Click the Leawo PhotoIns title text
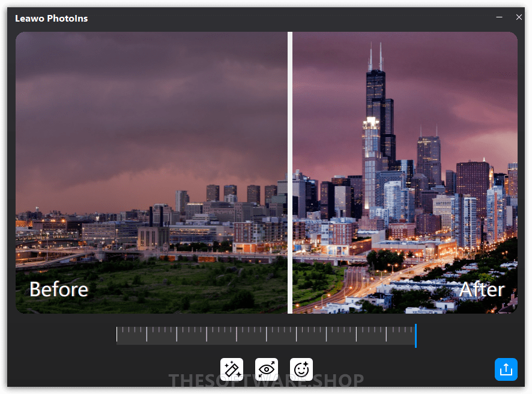 click(x=51, y=19)
